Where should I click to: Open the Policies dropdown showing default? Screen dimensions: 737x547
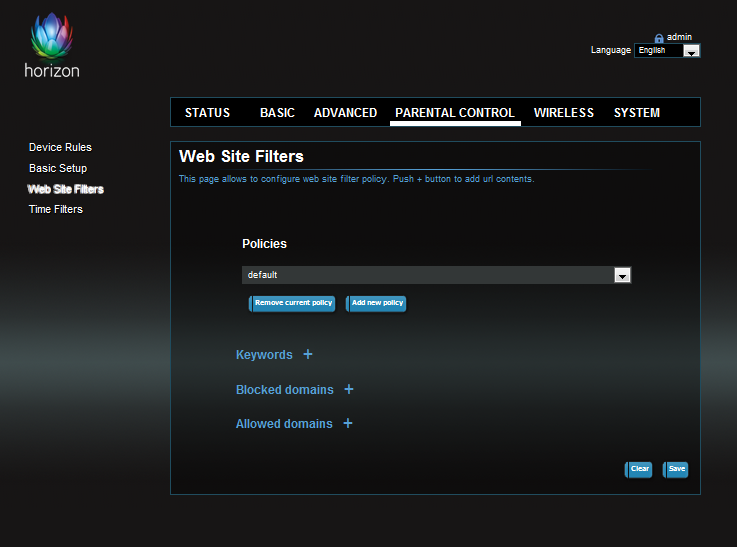pos(437,275)
